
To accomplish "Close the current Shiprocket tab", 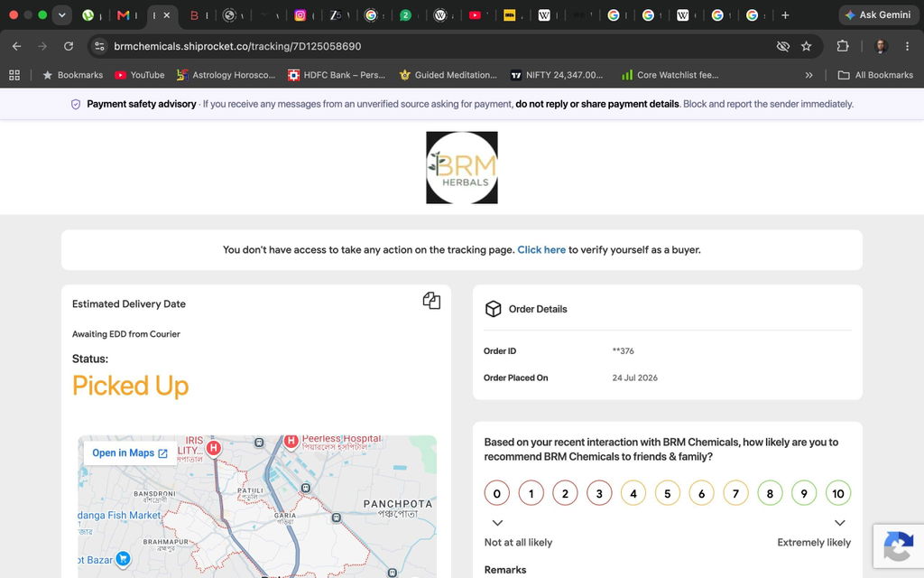I will tap(167, 15).
